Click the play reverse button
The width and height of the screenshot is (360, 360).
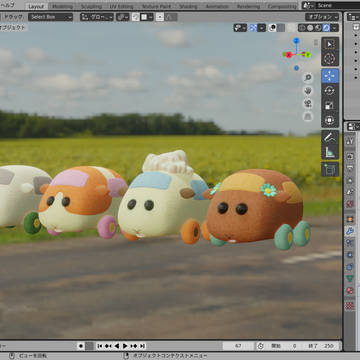[x=117, y=346]
